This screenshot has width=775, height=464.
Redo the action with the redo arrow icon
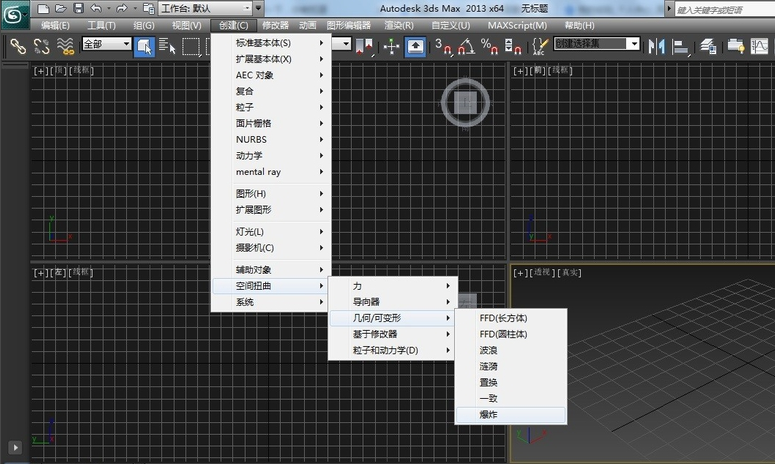point(122,8)
